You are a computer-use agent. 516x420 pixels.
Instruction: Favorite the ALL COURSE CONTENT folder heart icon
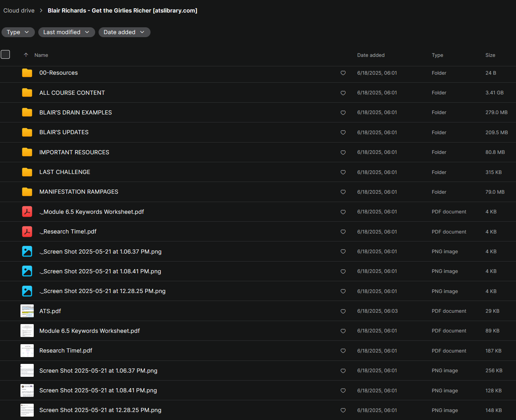click(x=343, y=93)
